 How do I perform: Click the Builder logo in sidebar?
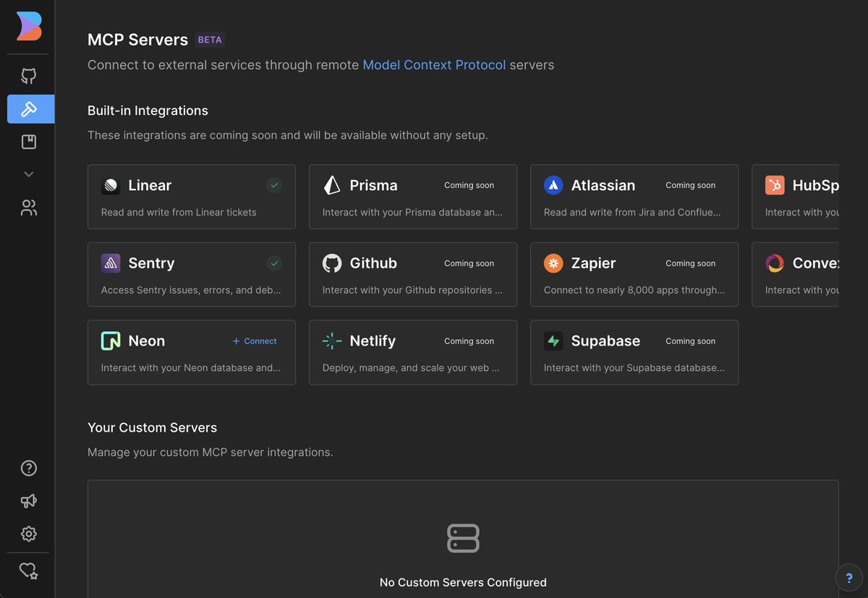[x=29, y=27]
